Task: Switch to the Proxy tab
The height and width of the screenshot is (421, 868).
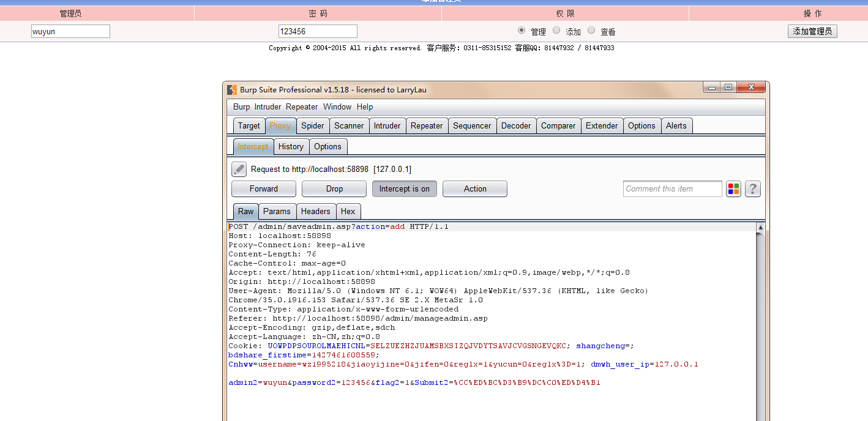Action: pos(280,126)
